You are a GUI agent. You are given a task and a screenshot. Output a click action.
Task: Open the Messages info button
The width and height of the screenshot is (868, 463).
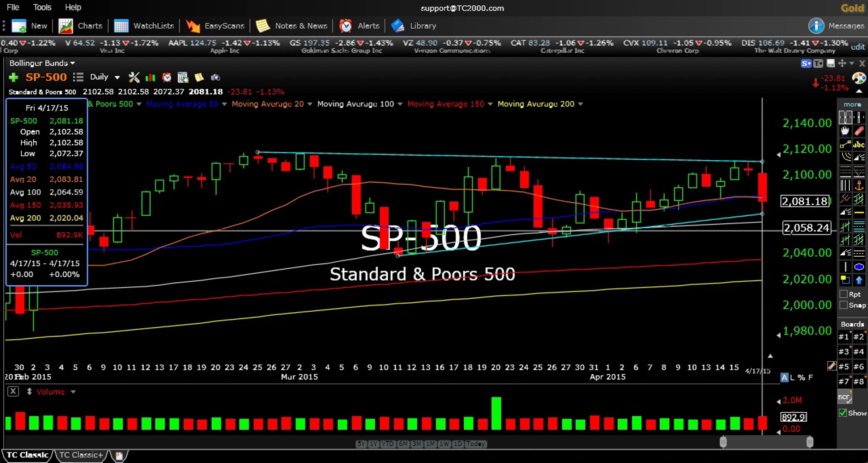[816, 26]
